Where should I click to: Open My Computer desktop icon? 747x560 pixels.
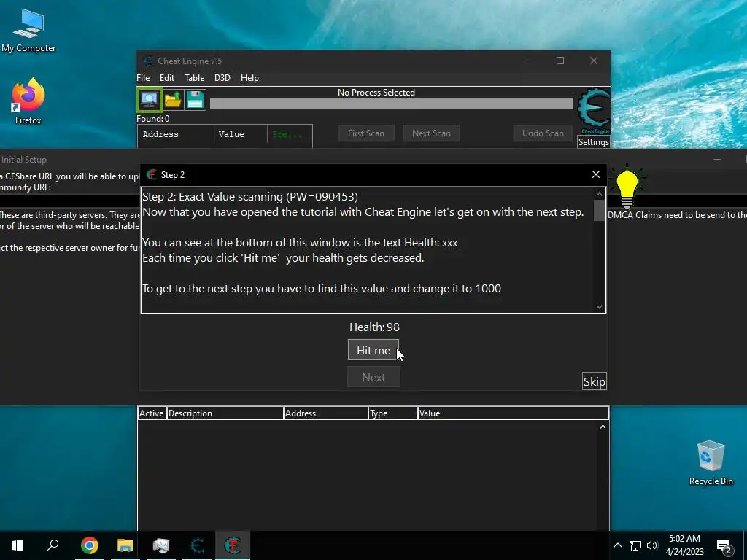pyautogui.click(x=28, y=29)
